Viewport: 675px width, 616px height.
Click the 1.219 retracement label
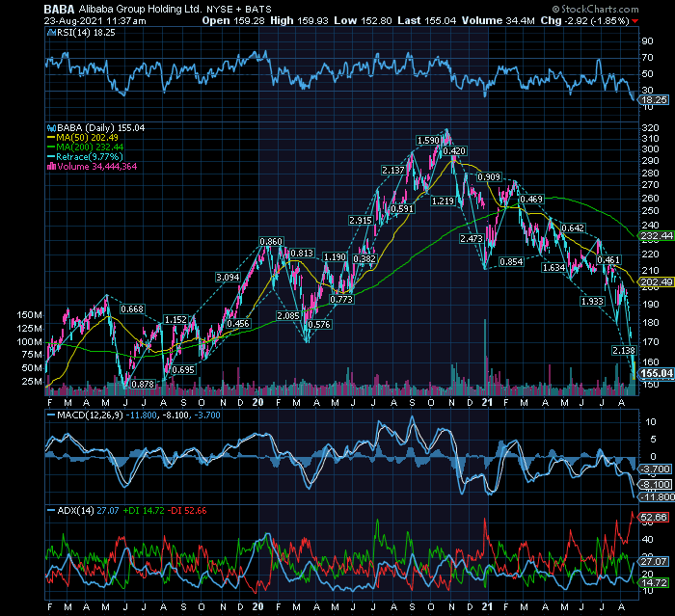point(443,201)
